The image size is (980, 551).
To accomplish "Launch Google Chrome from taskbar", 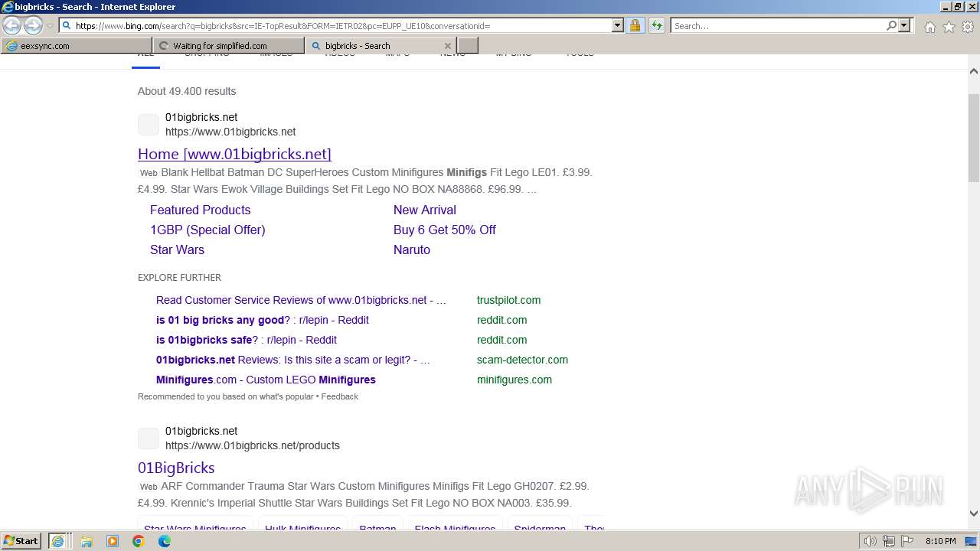I will (x=139, y=541).
